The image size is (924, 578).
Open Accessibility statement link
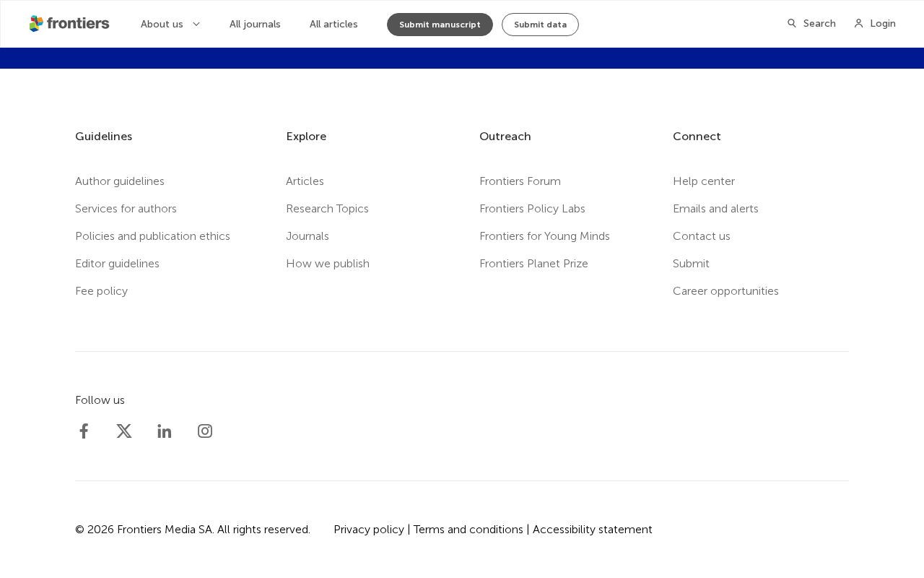coord(593,530)
